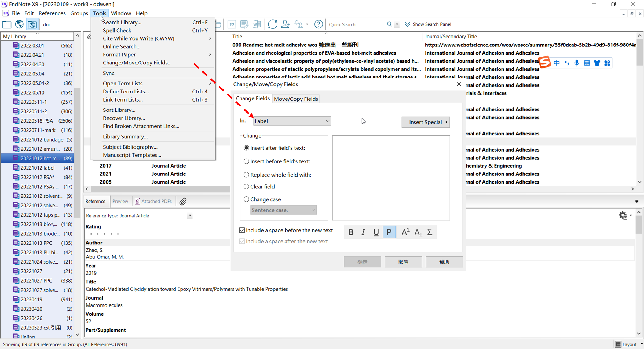This screenshot has width=644, height=349.
Task: Click the Format Bibliography icon
Action: click(x=244, y=24)
